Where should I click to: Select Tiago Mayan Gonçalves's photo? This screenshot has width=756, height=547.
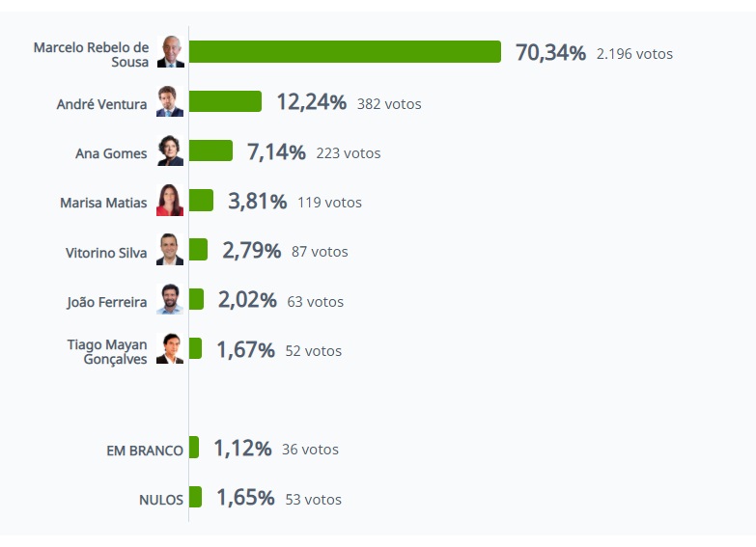(170, 349)
